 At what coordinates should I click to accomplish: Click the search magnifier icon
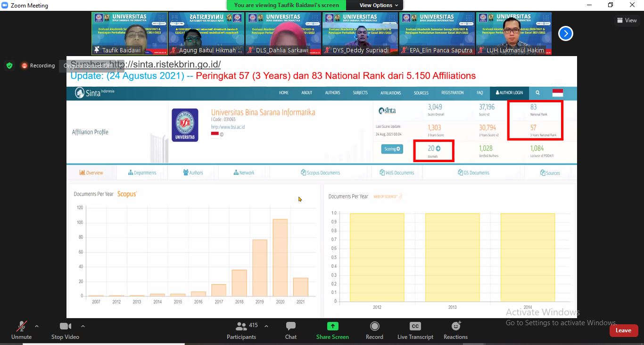[x=537, y=93]
